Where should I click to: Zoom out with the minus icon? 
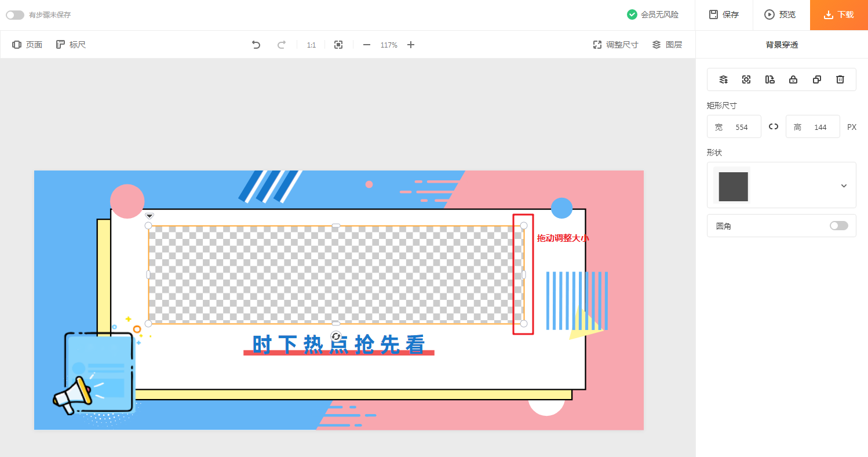pos(367,45)
